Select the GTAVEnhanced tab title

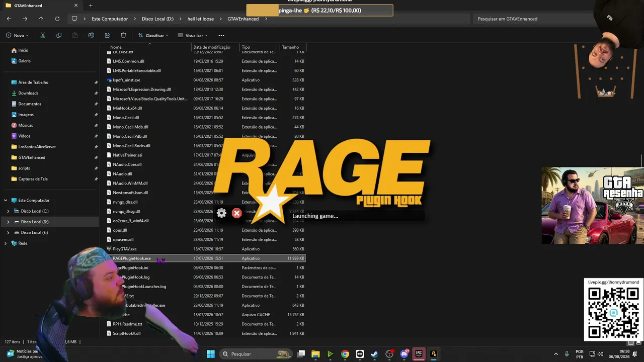(x=28, y=6)
